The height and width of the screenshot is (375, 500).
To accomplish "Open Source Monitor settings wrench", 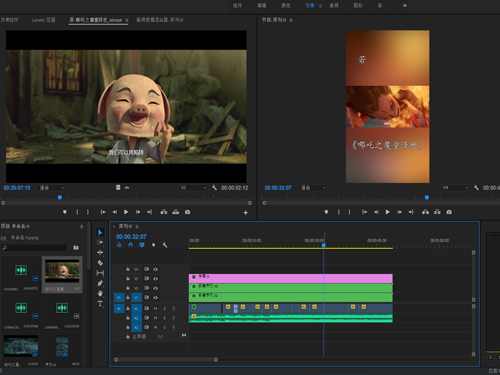I will 214,188.
